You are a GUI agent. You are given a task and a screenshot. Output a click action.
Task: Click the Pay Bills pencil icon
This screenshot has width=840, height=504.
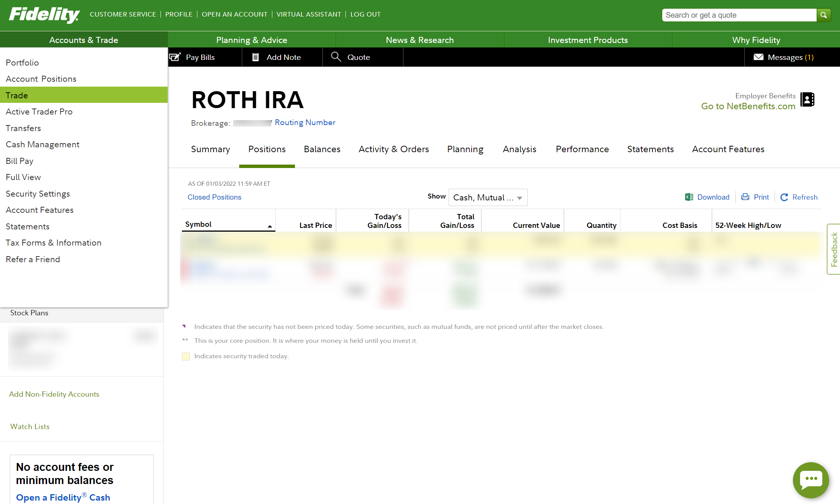pyautogui.click(x=175, y=57)
